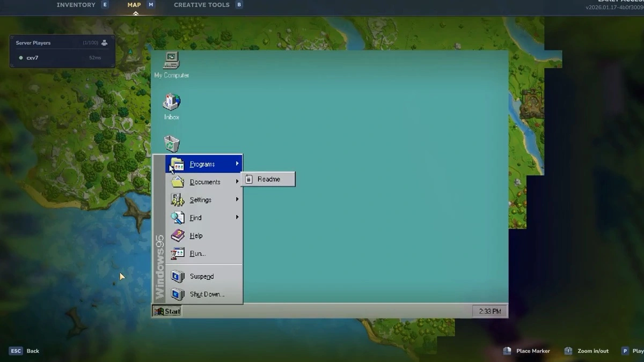The height and width of the screenshot is (362, 644).
Task: Click the Zoom in/out icon in bottom bar
Action: click(x=568, y=351)
